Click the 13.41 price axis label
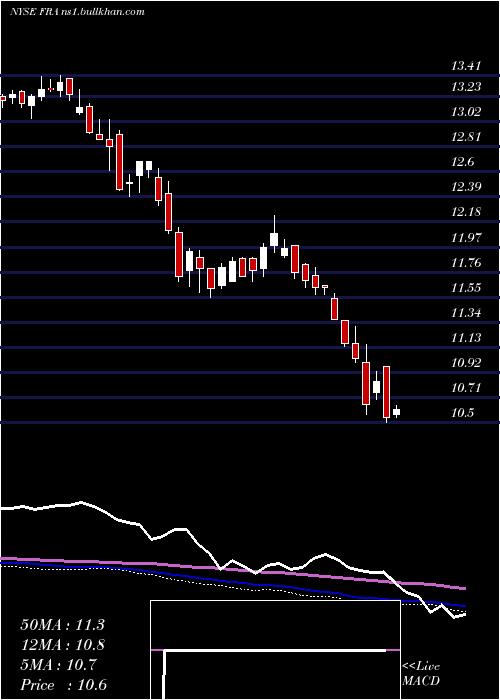Screen dimensions: 500x700 point(466,67)
